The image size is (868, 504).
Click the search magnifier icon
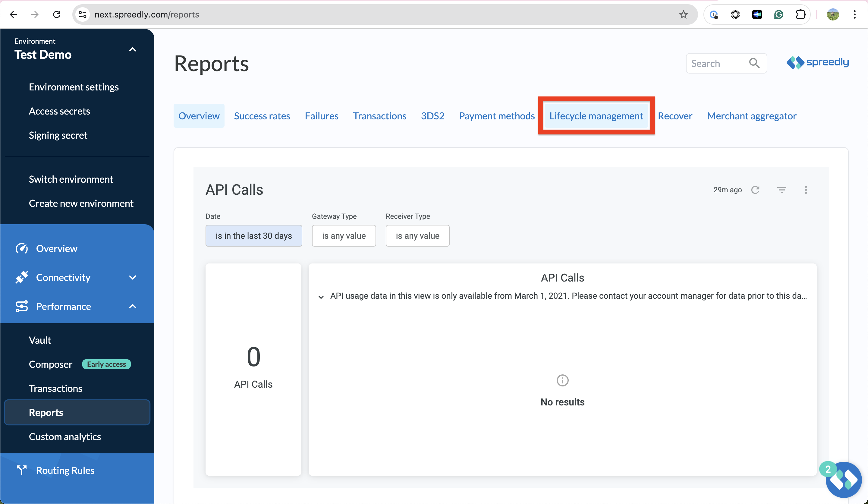coord(754,63)
